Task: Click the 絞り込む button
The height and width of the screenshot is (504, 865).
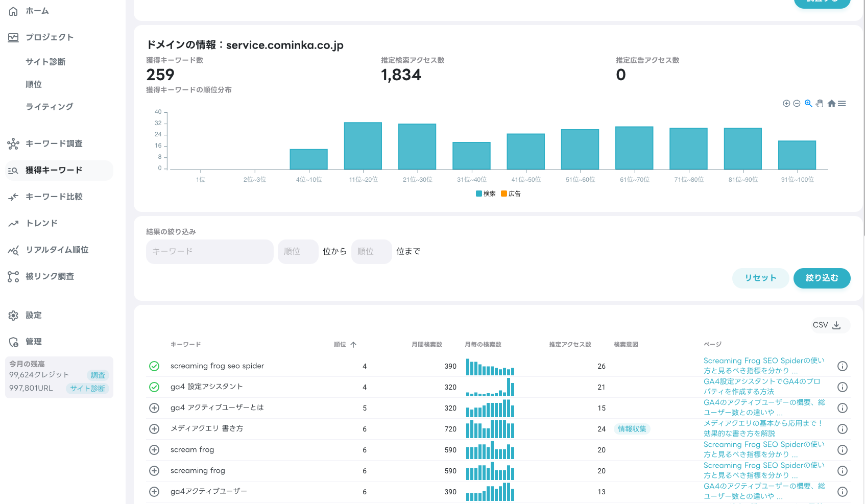Action: (x=822, y=278)
